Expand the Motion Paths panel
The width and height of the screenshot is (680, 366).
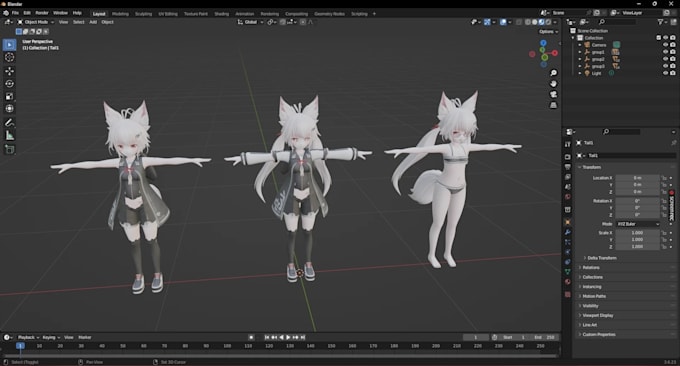click(x=594, y=296)
